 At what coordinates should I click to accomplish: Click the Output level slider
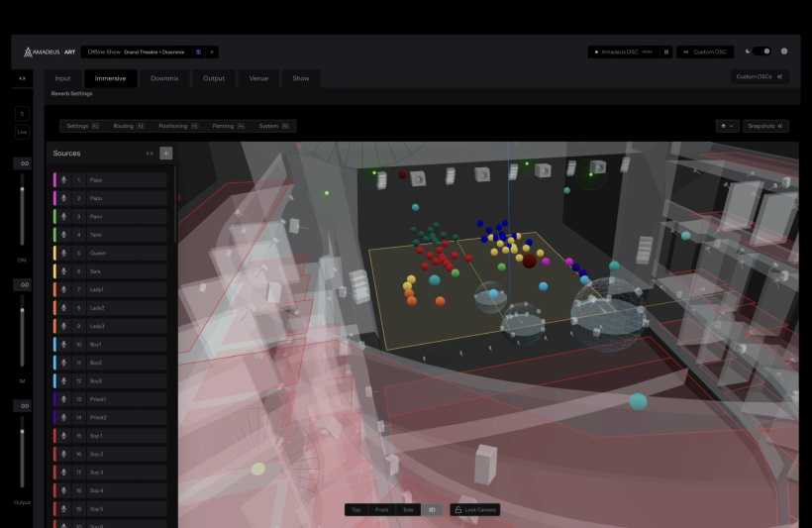pyautogui.click(x=22, y=452)
